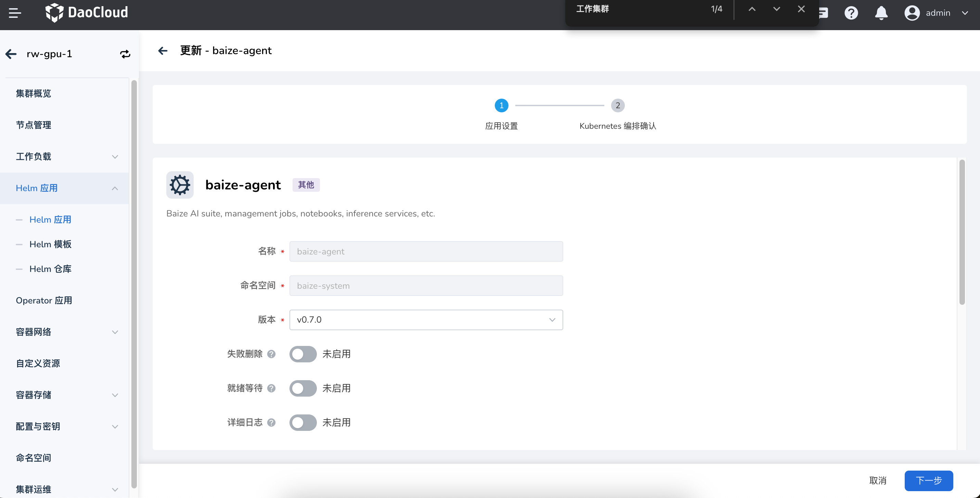The width and height of the screenshot is (980, 498).
Task: Refresh the rw-gpu-1 cluster view
Action: pos(125,54)
